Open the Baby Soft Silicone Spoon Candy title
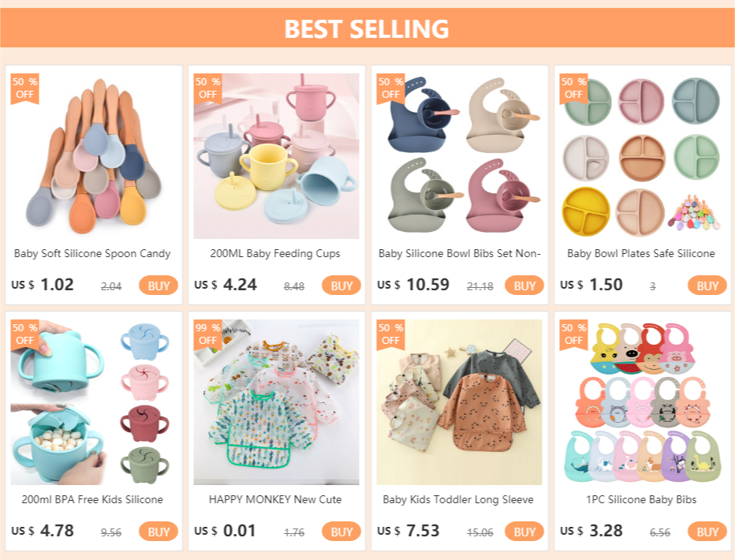The width and height of the screenshot is (735, 560). (92, 253)
